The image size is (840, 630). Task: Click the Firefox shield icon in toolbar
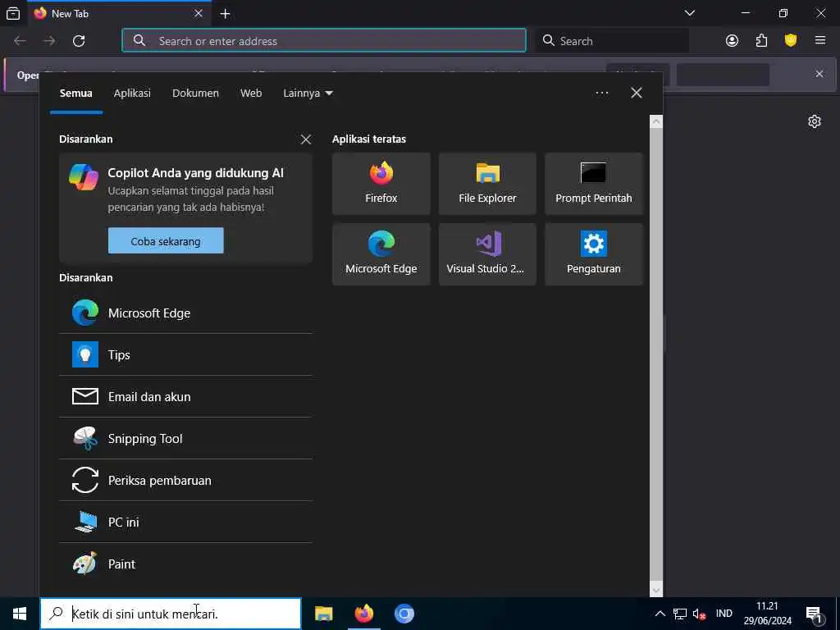(791, 41)
